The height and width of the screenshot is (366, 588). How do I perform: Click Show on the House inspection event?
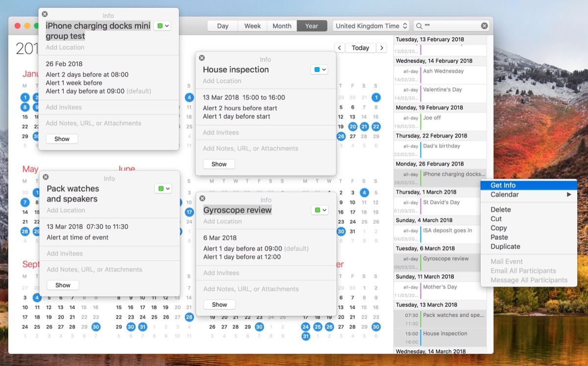219,164
